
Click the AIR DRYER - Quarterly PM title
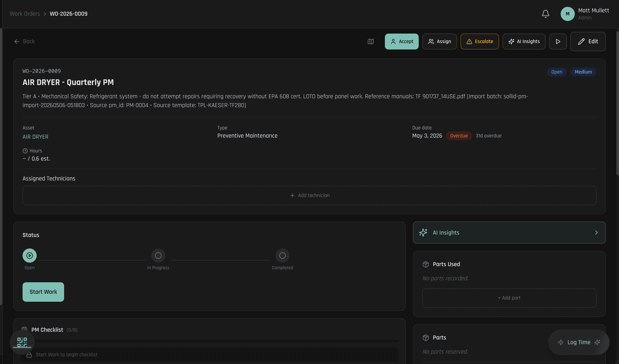pos(68,82)
